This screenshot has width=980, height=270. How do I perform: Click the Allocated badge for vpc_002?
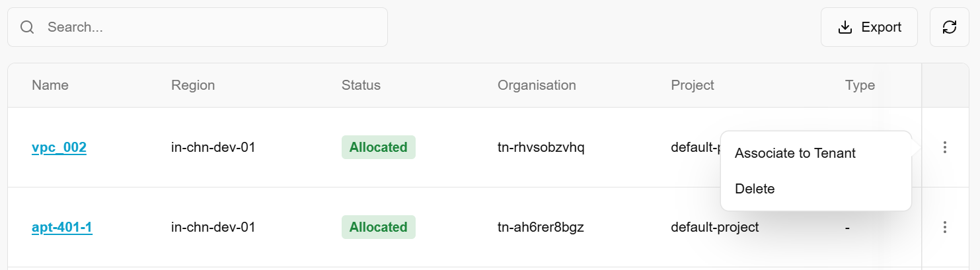378,147
